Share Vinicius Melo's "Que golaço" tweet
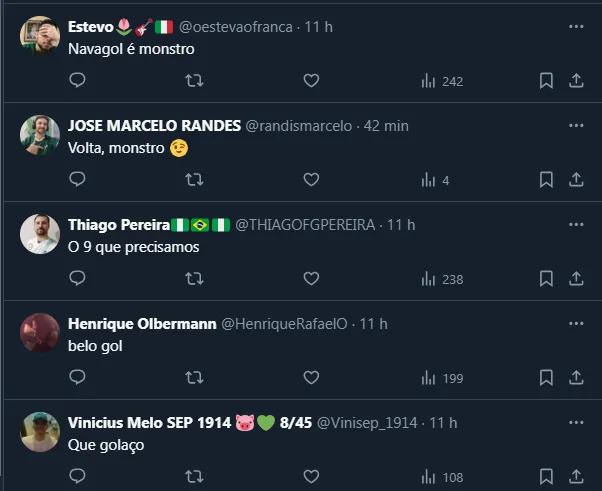This screenshot has width=602, height=491. coord(576,477)
